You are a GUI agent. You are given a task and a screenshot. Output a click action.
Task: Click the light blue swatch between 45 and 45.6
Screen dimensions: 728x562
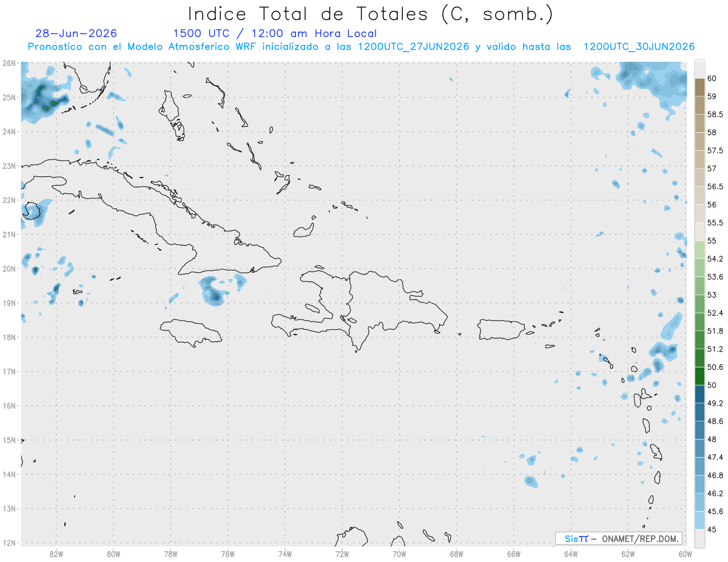(x=699, y=520)
